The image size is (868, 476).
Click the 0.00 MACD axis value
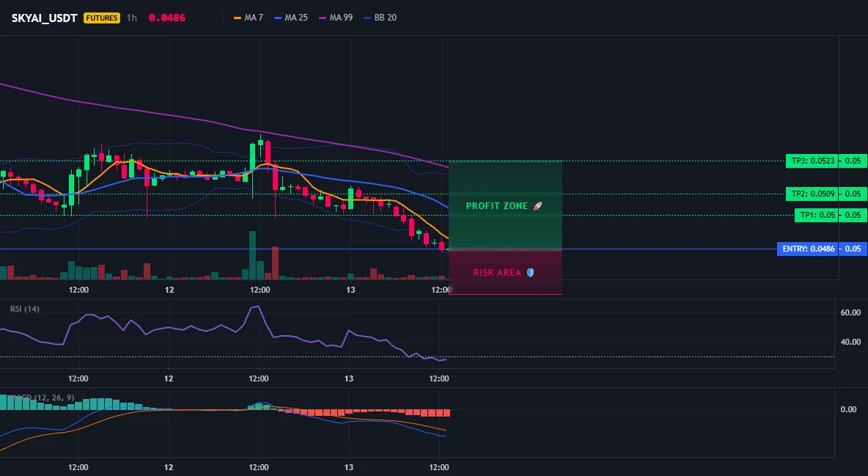pos(849,409)
